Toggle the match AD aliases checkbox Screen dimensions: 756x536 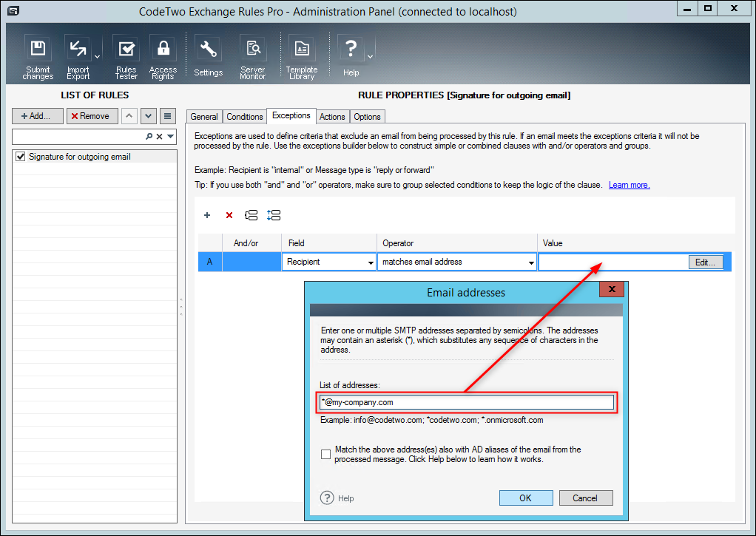[326, 454]
